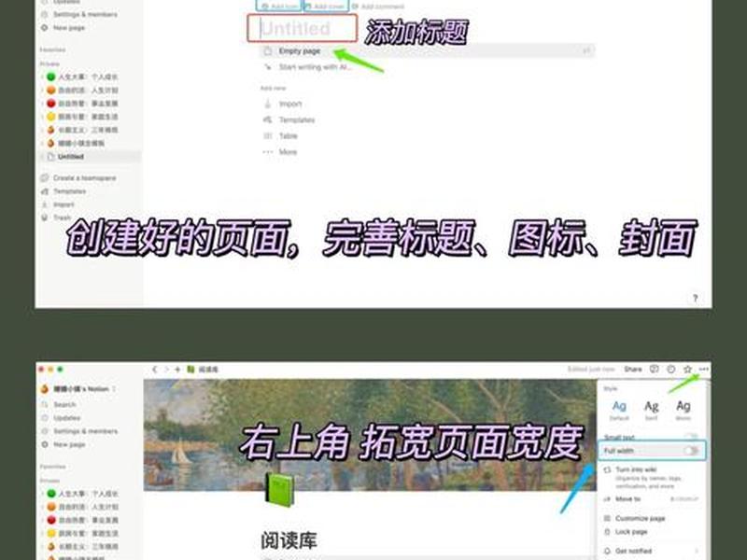Open the three-dots page menu in lower screenshot
Screen dimensions: 747x560
click(x=704, y=369)
